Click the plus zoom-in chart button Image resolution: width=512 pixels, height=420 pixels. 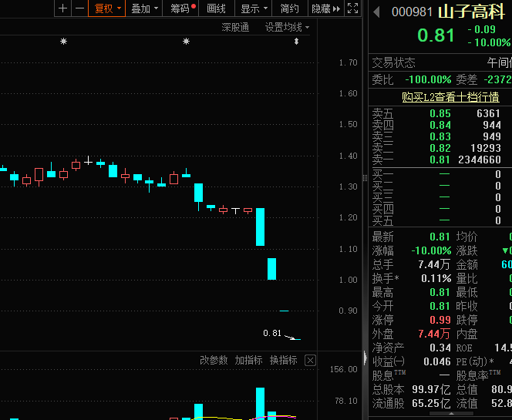click(63, 8)
